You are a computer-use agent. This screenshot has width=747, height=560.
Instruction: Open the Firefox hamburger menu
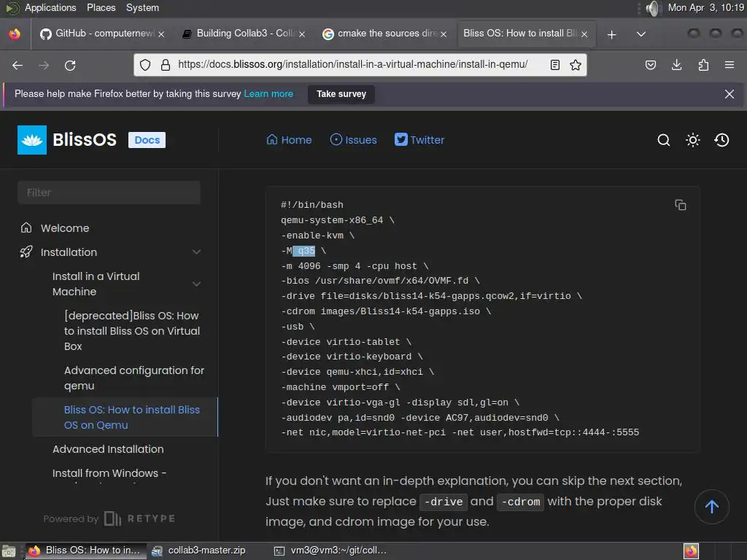coord(729,65)
